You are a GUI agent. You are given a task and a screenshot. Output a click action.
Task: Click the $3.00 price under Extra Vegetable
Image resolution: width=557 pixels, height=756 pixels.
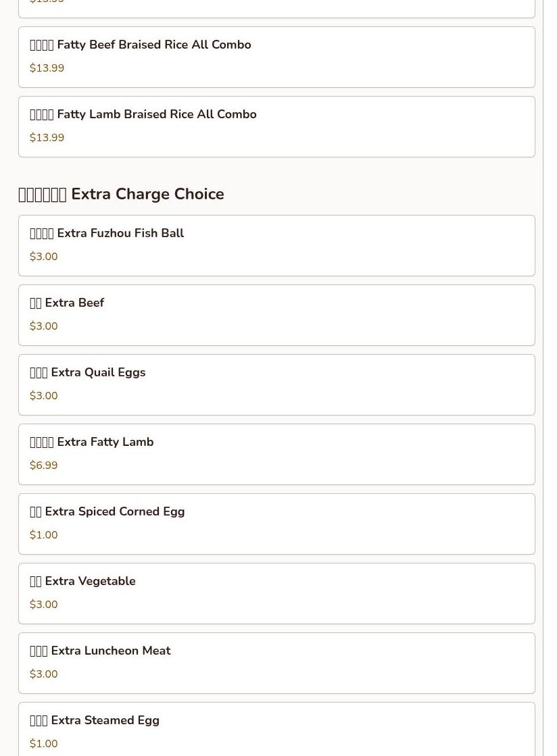44,605
